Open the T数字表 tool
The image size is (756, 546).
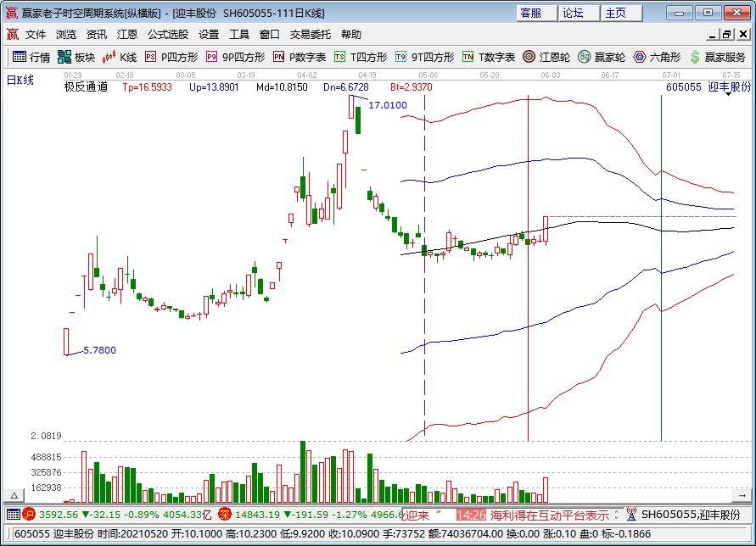[x=489, y=58]
